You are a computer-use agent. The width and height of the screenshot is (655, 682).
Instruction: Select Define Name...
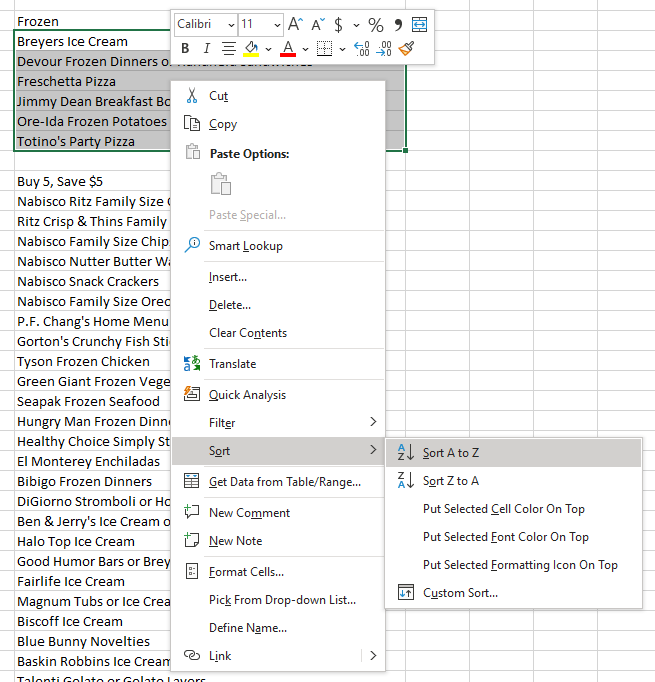coord(278,628)
